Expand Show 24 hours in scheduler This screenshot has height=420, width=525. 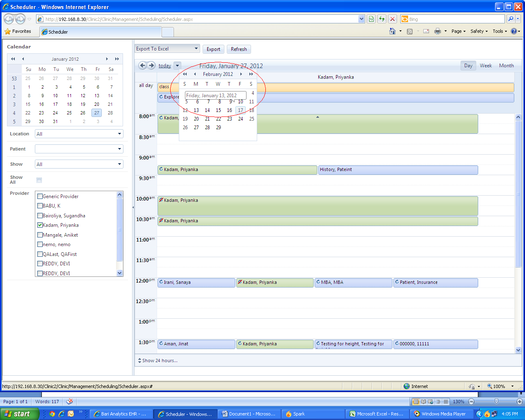coord(158,361)
